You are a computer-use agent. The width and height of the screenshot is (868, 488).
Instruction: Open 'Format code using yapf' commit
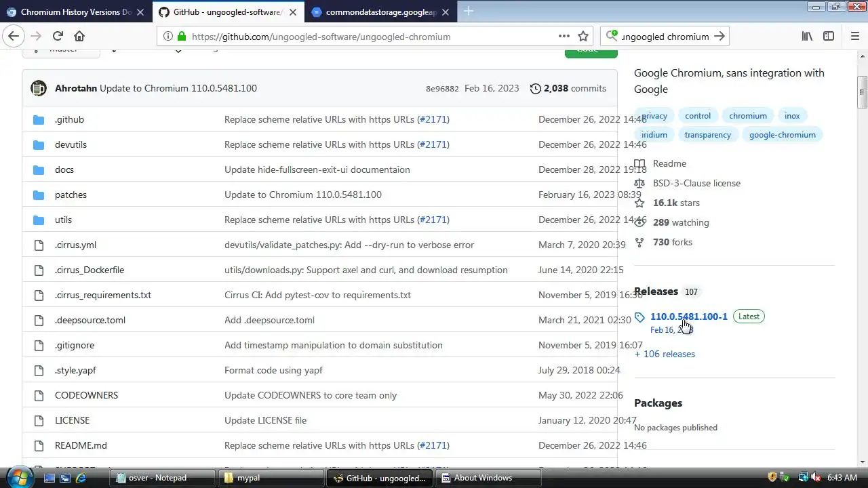pos(273,371)
